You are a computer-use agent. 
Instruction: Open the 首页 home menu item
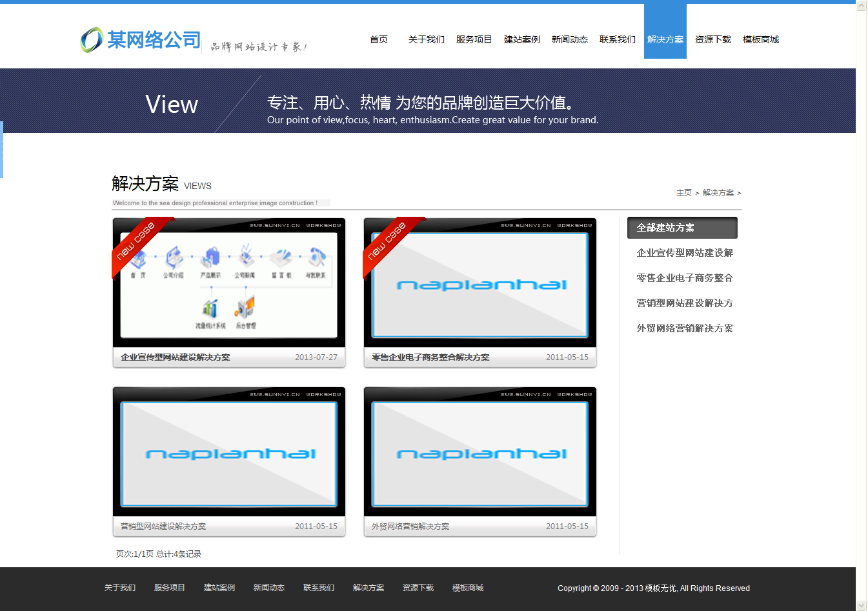tap(379, 39)
